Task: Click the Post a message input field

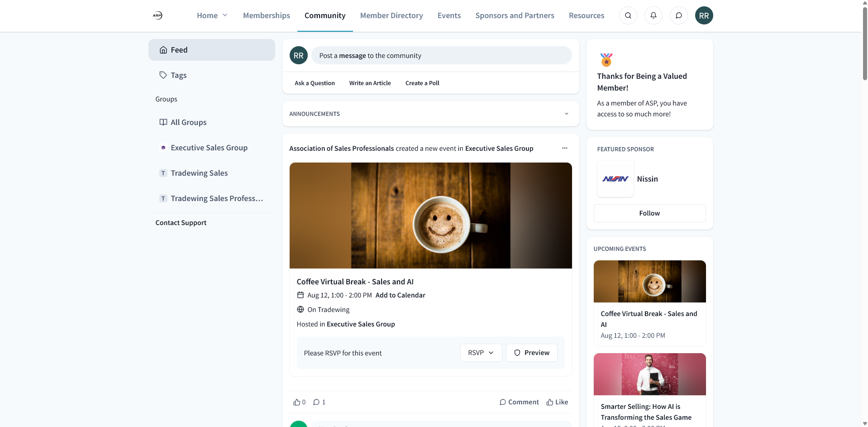Action: [442, 55]
